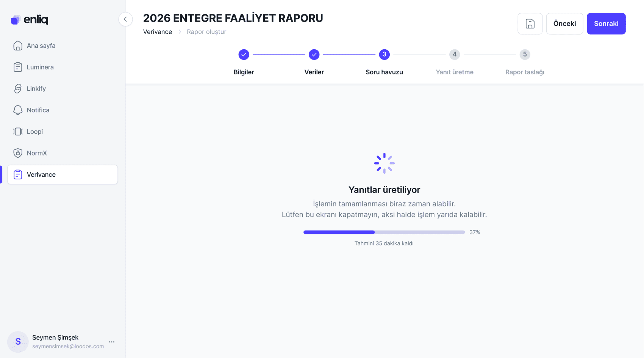Jump to step 4 Yanıt üretme

(455, 55)
